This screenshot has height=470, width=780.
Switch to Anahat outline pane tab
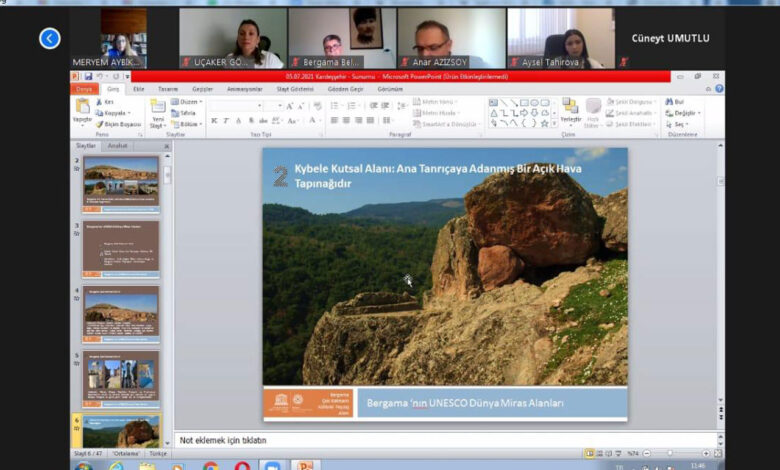(x=117, y=146)
